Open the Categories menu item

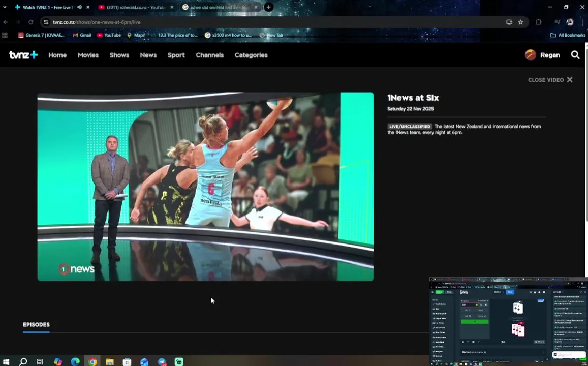251,55
